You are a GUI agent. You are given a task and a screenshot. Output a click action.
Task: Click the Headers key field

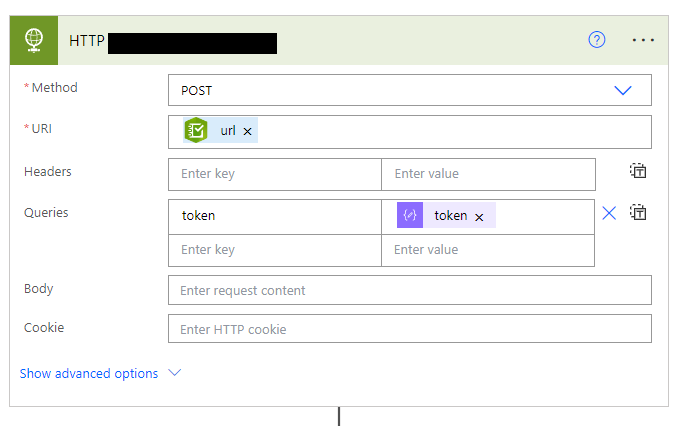pos(275,174)
